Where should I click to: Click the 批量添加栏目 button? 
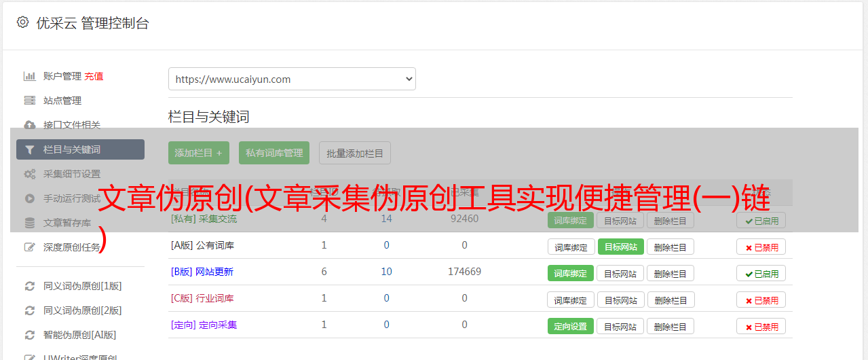355,153
